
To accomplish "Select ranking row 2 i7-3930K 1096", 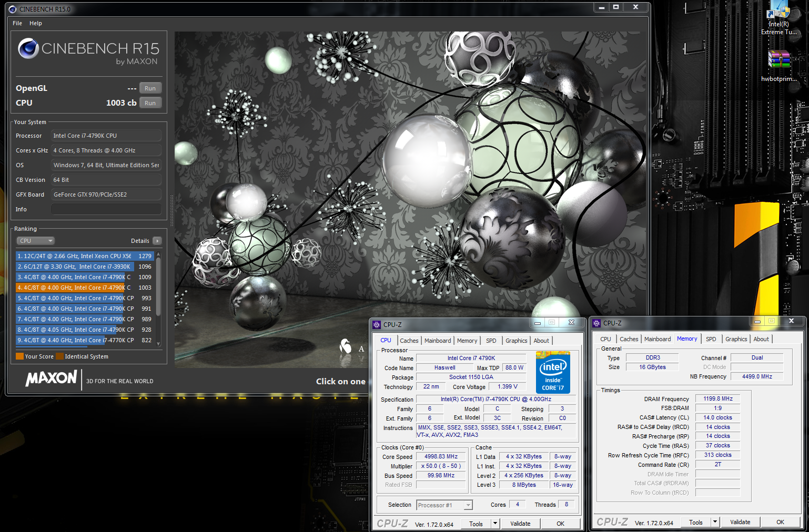I will pyautogui.click(x=85, y=267).
